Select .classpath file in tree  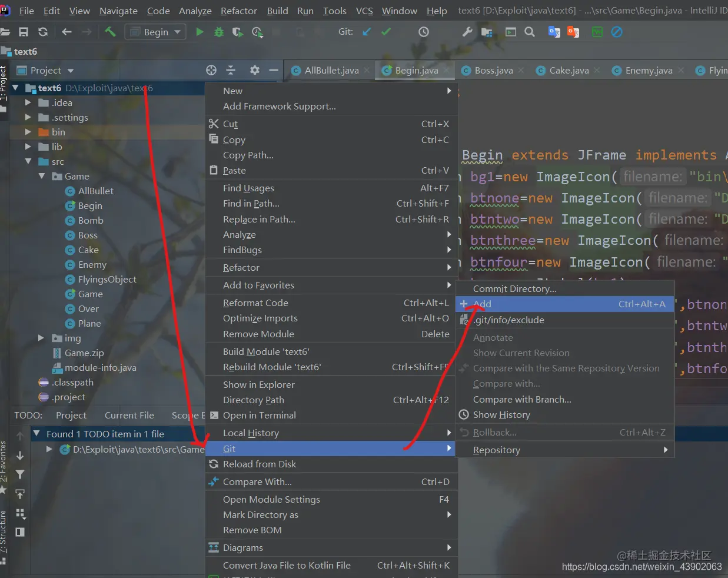[x=72, y=382]
